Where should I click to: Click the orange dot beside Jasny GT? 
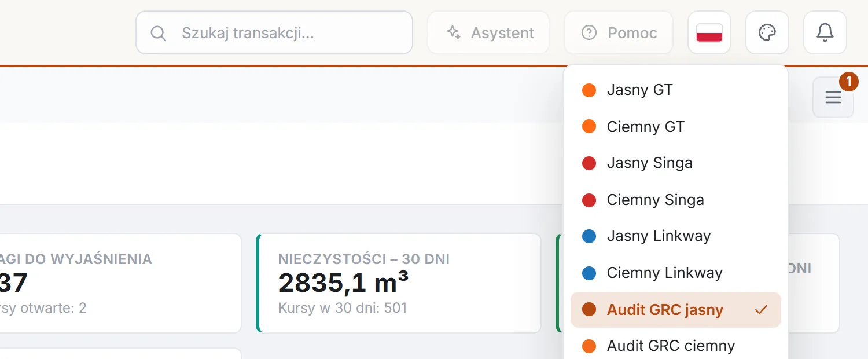tap(589, 90)
